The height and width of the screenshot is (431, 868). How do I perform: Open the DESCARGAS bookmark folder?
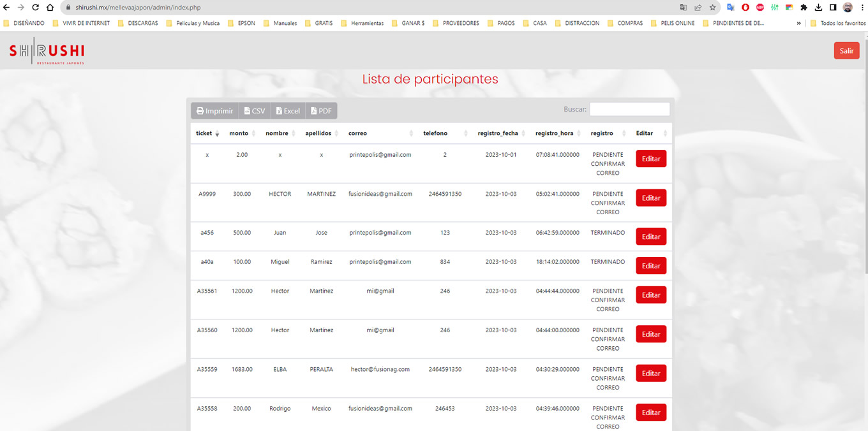[138, 23]
